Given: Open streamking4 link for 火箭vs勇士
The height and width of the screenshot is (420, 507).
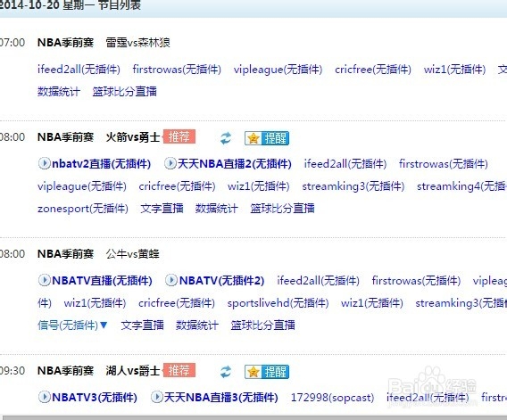Looking at the screenshot, I should point(461,186).
